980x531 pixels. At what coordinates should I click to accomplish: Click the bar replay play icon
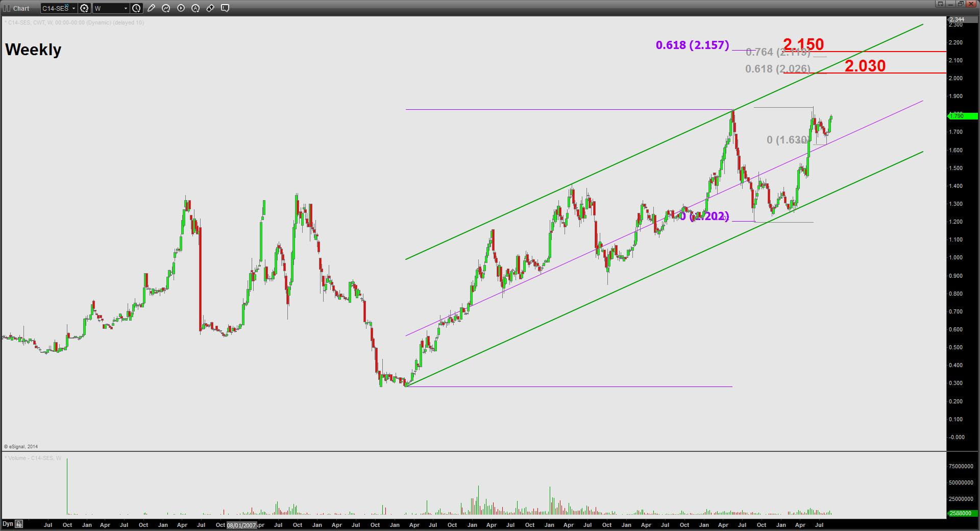(181, 8)
